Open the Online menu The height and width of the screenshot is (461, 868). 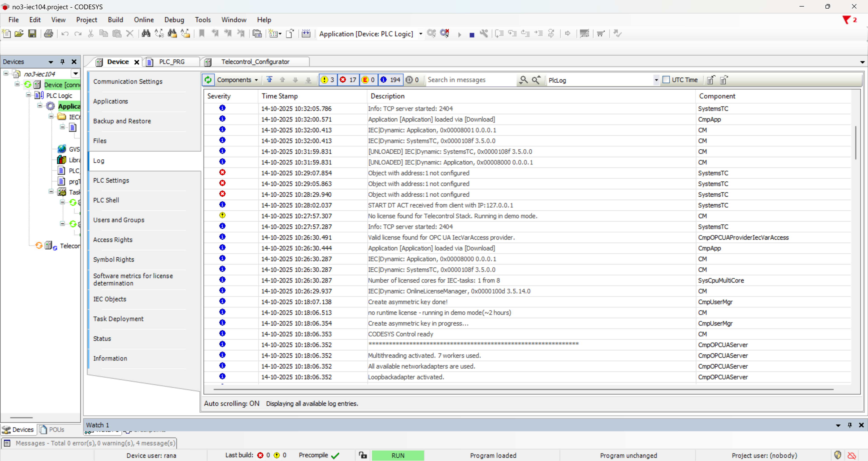coord(144,20)
